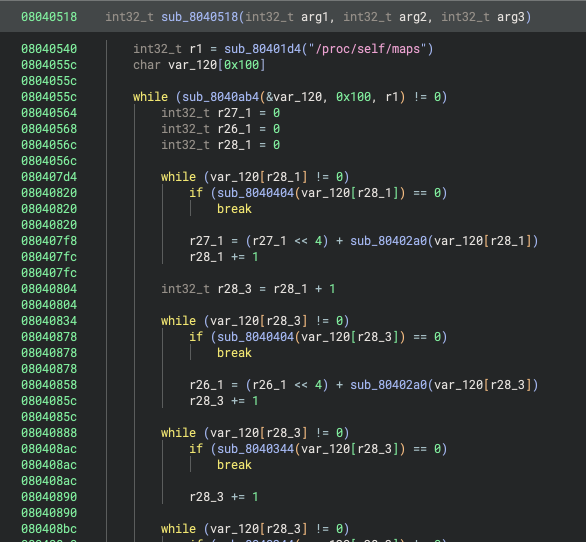Select int32_t return type in header
The width and height of the screenshot is (586, 542).
click(x=129, y=17)
